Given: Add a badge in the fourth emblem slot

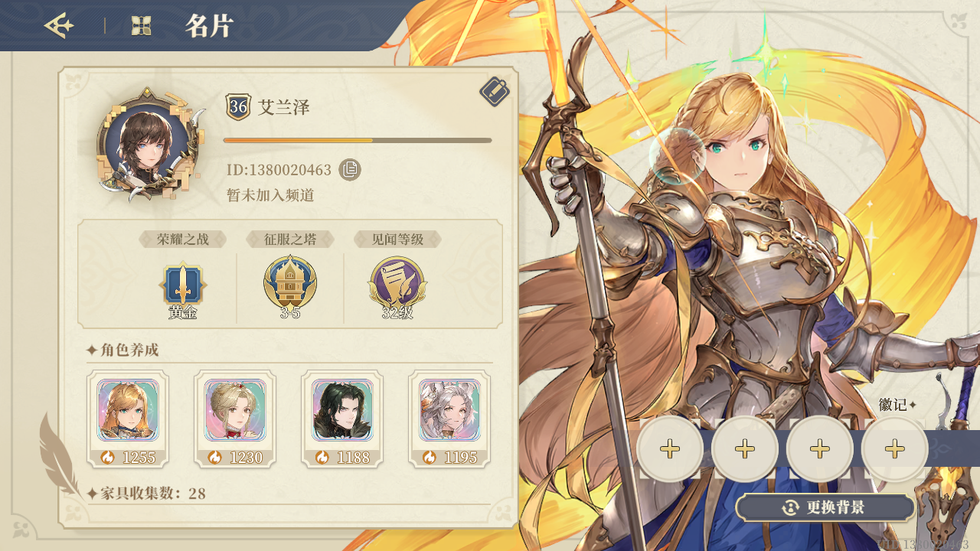Looking at the screenshot, I should tap(895, 449).
